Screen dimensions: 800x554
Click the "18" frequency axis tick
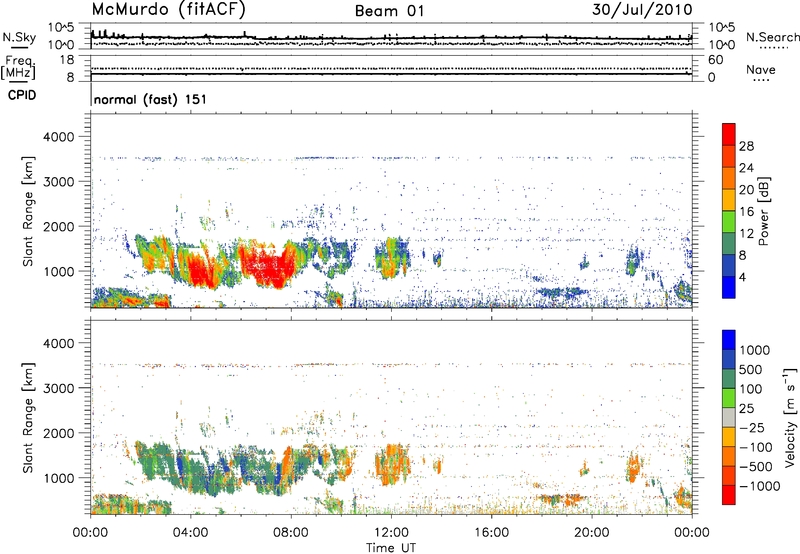66,60
